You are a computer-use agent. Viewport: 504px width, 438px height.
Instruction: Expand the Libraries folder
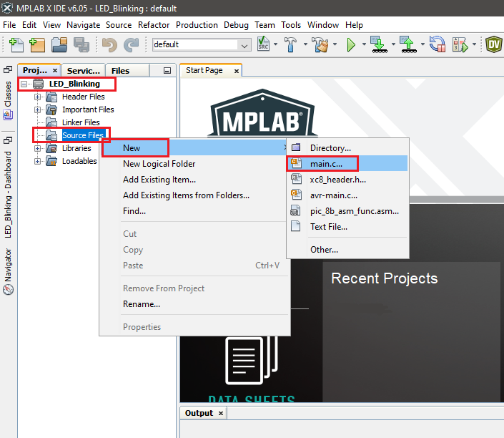(38, 148)
